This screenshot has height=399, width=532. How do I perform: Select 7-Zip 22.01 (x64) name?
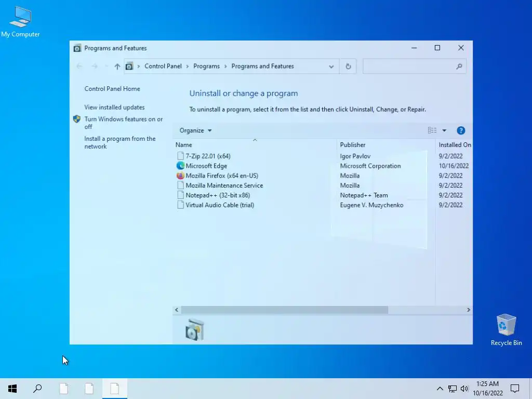[208, 156]
